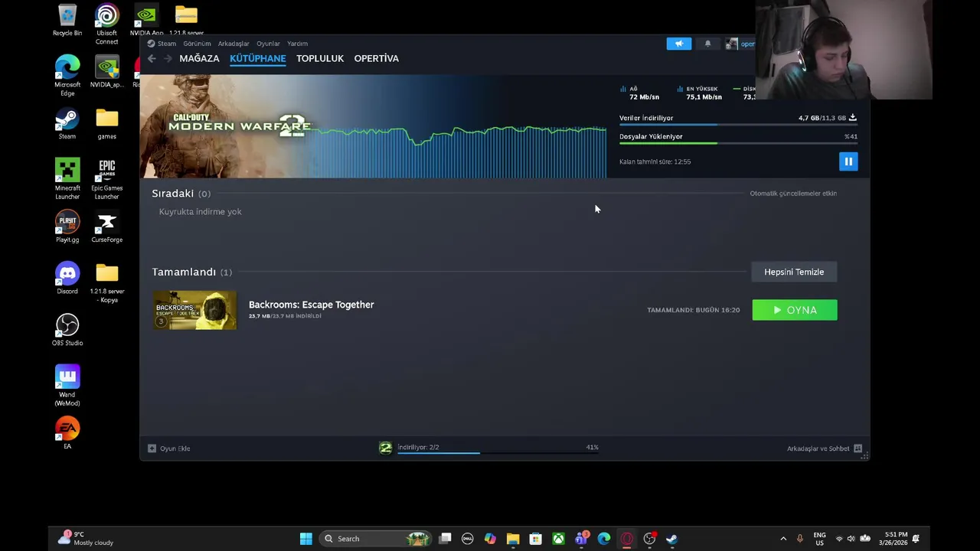980x551 pixels.
Task: Open the ENG US language switcher
Action: [819, 539]
